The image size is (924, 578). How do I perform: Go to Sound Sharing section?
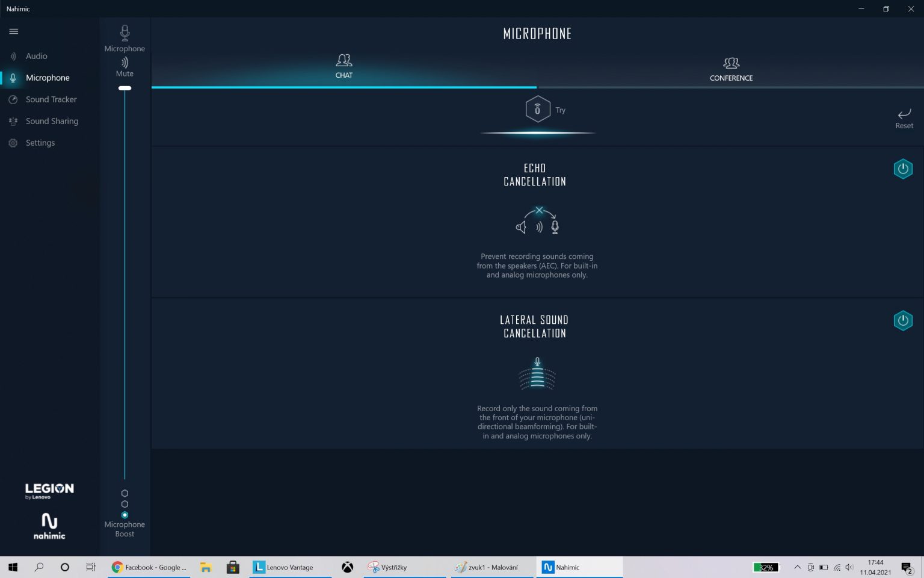tap(52, 121)
